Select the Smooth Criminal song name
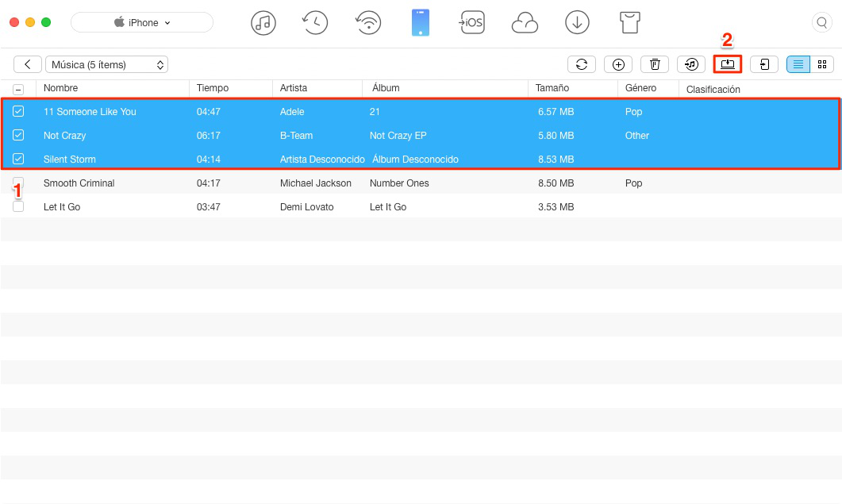The image size is (842, 504). [x=79, y=183]
